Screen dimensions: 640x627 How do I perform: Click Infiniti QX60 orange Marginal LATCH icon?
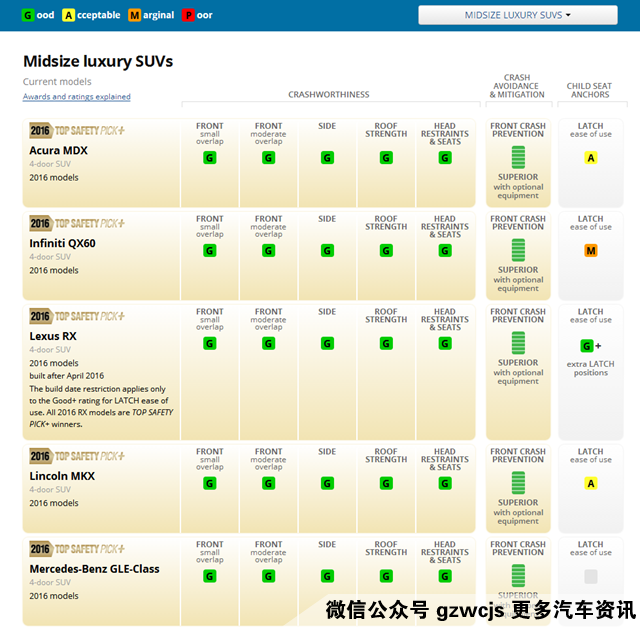pos(591,251)
